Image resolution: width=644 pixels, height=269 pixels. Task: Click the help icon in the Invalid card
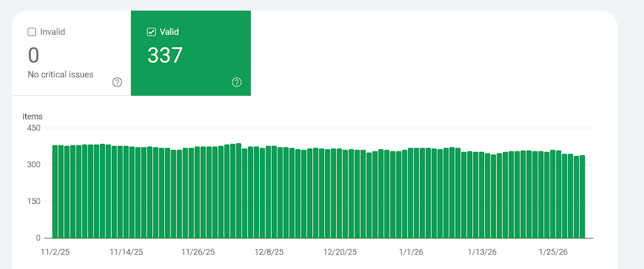[117, 82]
